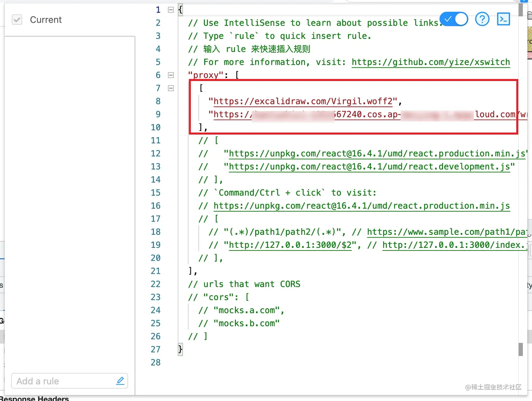532x401 pixels.
Task: Click the closing brace on line 27
Action: (180, 349)
